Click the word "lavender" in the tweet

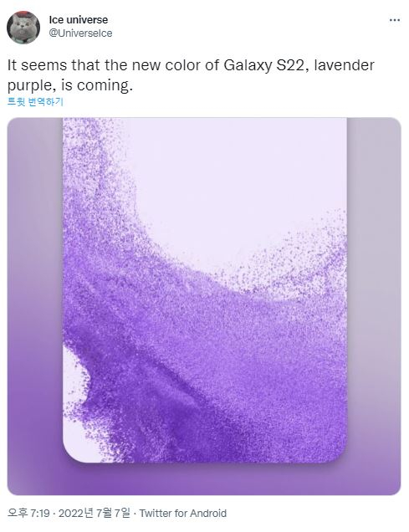345,65
